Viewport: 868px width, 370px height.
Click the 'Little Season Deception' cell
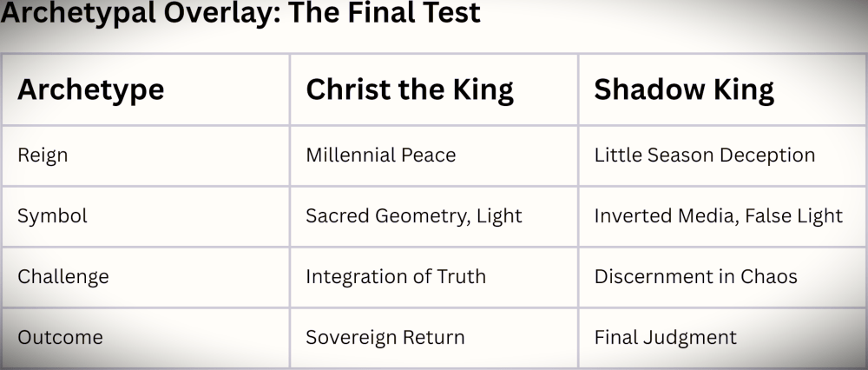704,155
